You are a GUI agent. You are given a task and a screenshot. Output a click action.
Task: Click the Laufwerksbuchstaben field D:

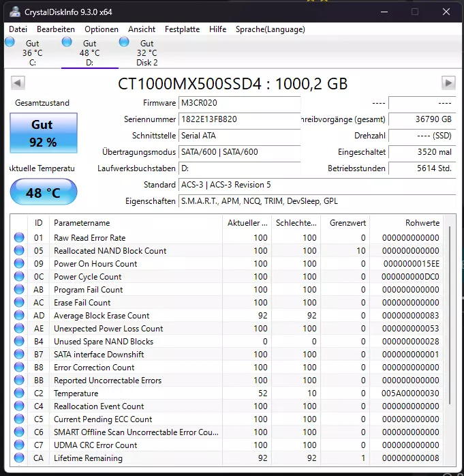pyautogui.click(x=240, y=168)
